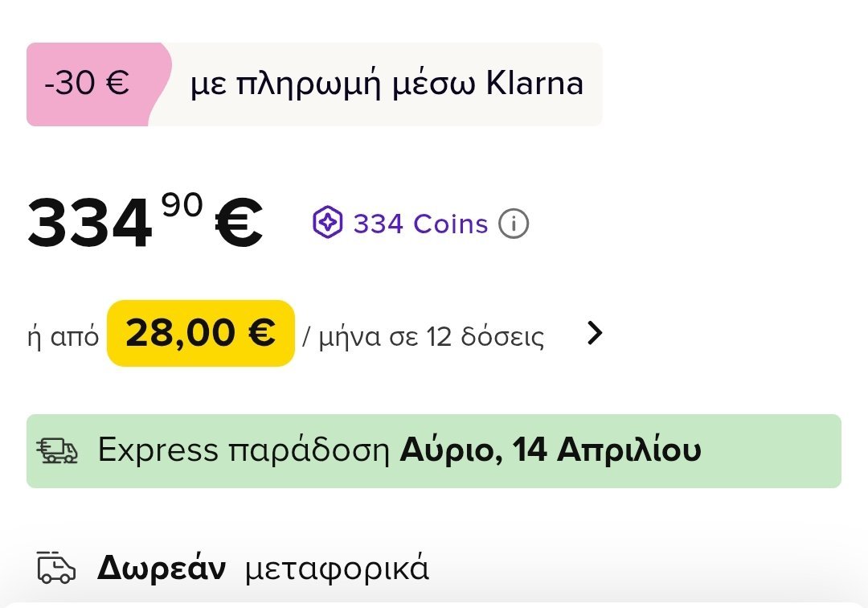Viewport: 868px width, 608px height.
Task: Tap the large € symbol beside the price
Action: click(240, 224)
